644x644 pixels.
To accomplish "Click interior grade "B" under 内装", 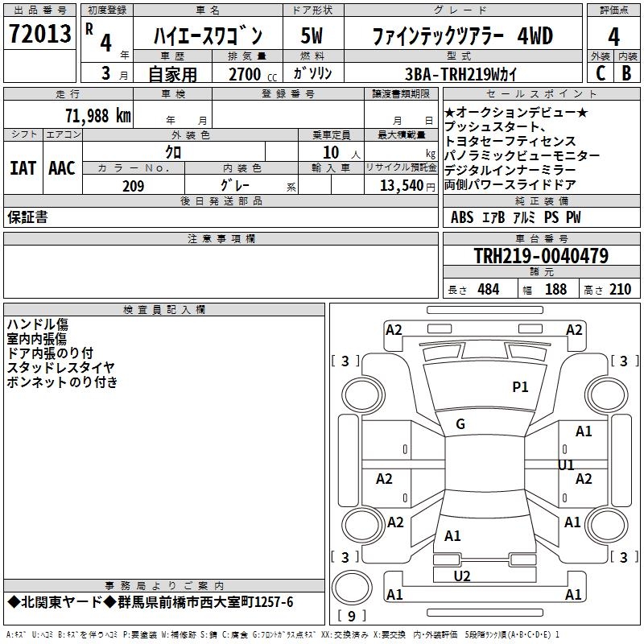I will [626, 73].
